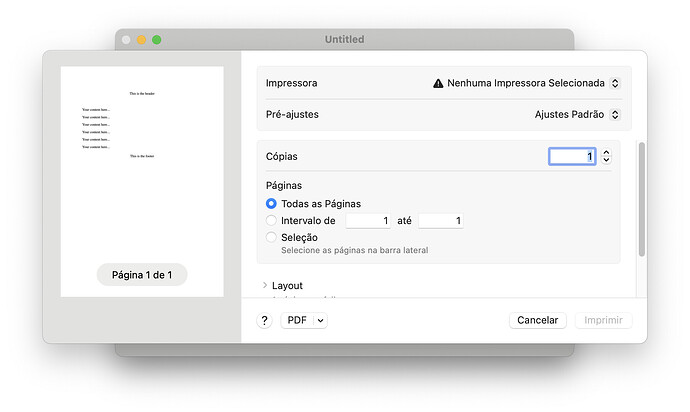The height and width of the screenshot is (412, 690).
Task: Open the Pré-ajustes presets dropdown
Action: coord(577,114)
